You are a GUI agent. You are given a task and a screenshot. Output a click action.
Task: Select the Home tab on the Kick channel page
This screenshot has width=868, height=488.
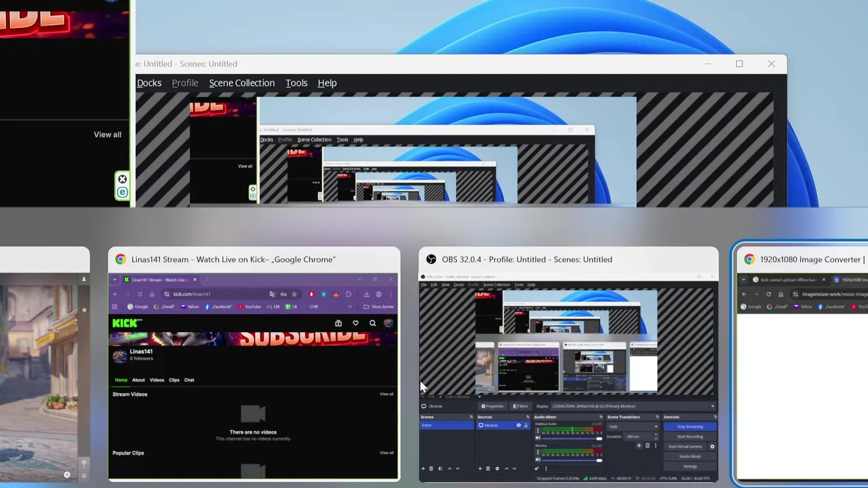tap(121, 380)
